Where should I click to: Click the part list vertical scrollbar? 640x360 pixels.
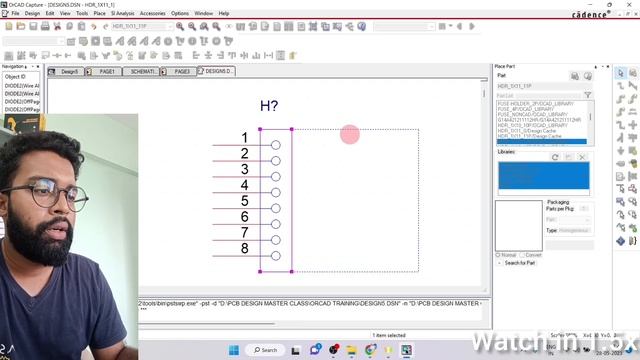point(590,124)
